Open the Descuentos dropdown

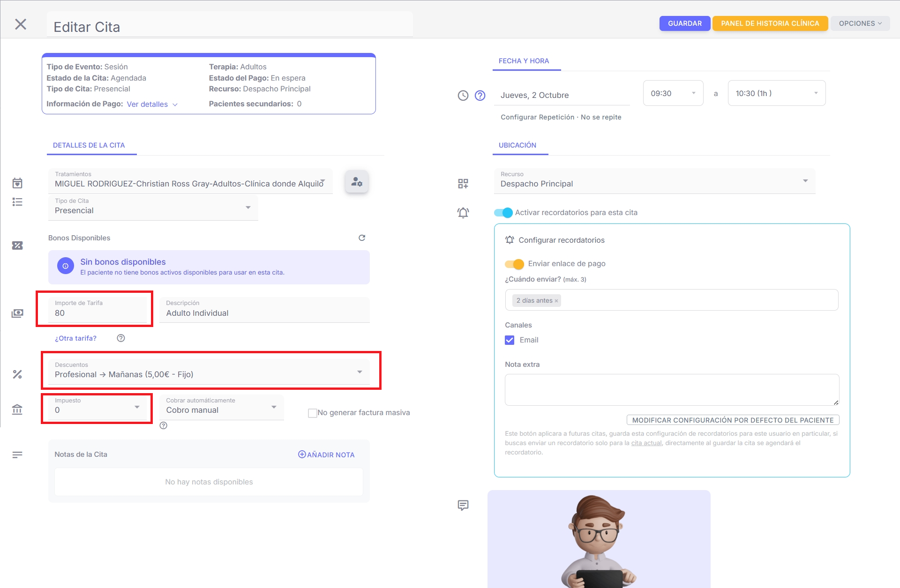pos(360,371)
